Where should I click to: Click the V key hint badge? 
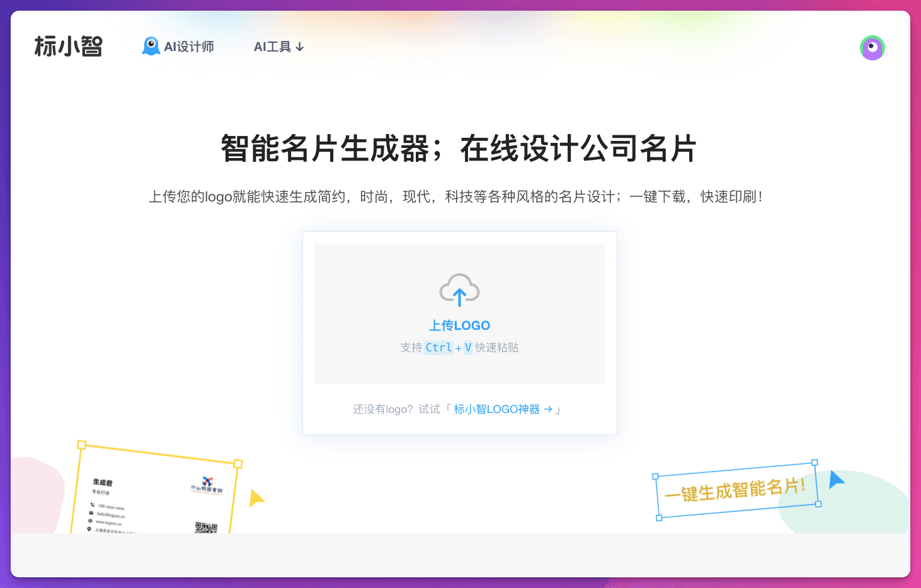pyautogui.click(x=468, y=348)
